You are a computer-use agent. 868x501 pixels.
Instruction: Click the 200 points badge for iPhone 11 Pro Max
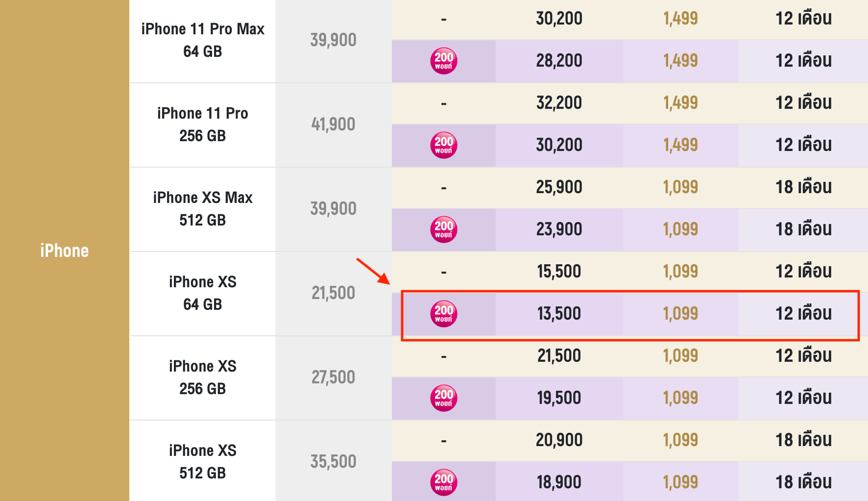(444, 61)
